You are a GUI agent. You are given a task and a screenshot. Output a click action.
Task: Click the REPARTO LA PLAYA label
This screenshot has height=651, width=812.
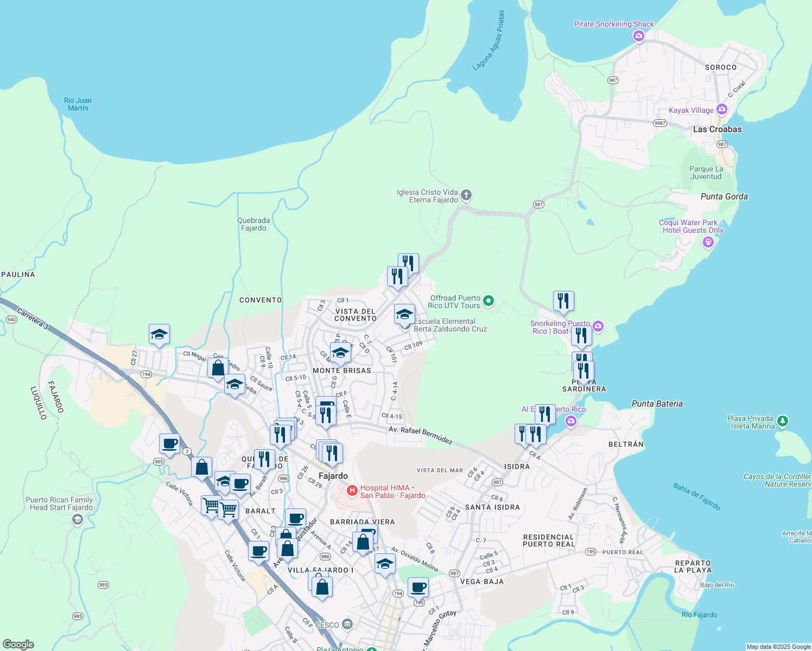(x=693, y=566)
